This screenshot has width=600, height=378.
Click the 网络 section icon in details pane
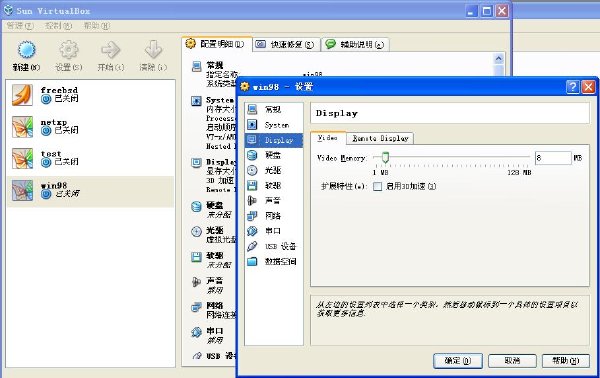click(196, 307)
